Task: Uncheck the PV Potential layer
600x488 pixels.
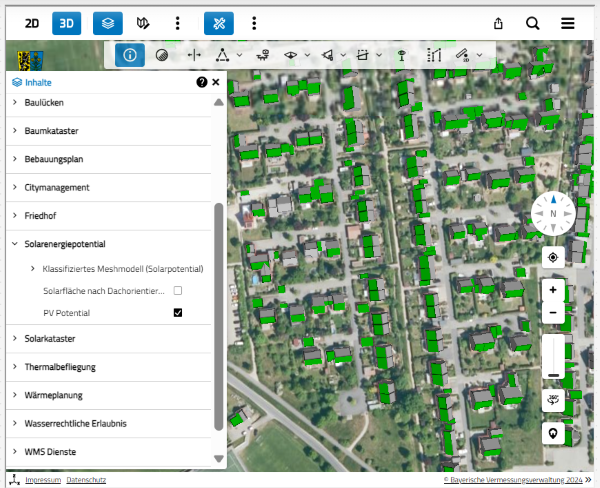Action: [178, 313]
